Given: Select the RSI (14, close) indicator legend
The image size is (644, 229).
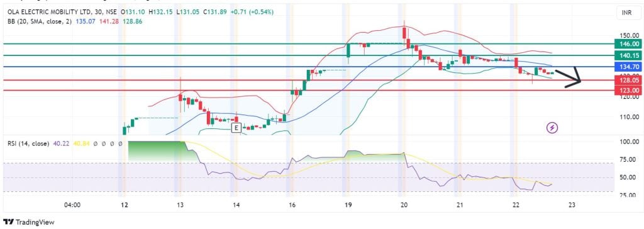Looking at the screenshot, I should [x=28, y=144].
